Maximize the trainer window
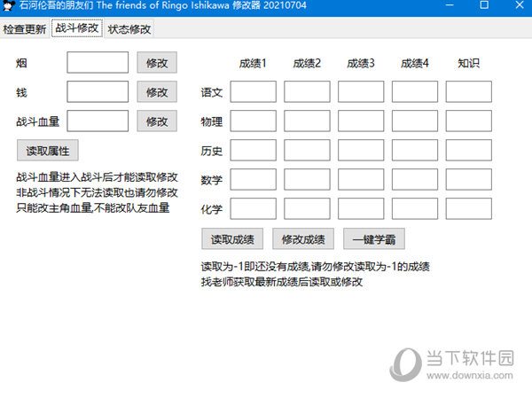The image size is (532, 398). point(484,5)
